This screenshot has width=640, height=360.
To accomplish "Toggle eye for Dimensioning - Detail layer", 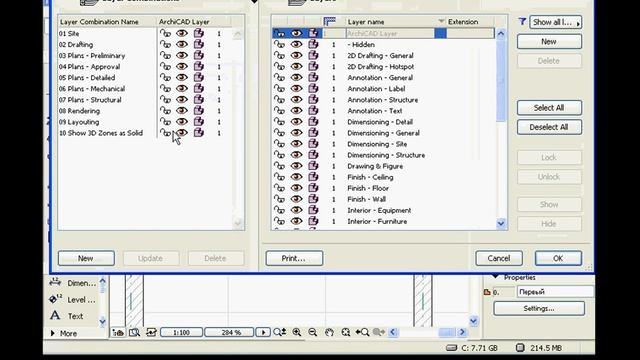I will coord(296,122).
